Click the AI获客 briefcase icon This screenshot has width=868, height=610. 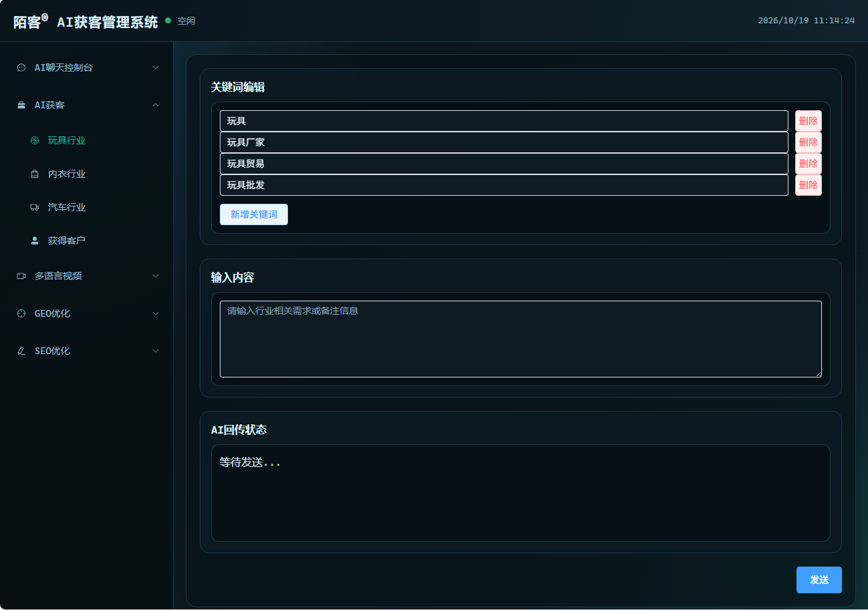click(21, 105)
